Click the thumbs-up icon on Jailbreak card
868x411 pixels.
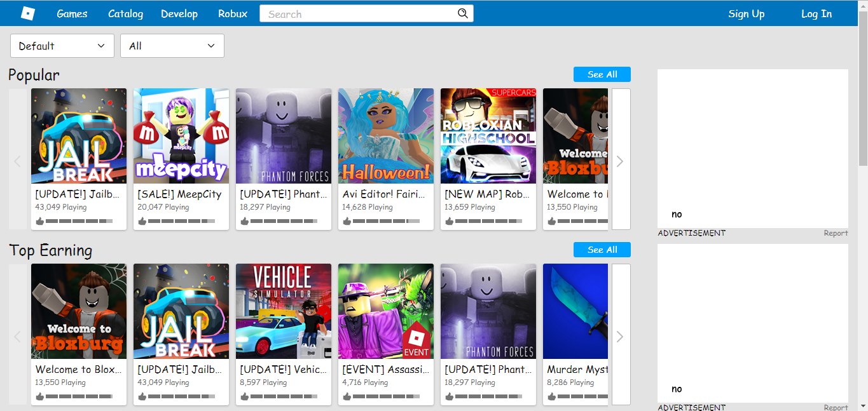pyautogui.click(x=40, y=220)
